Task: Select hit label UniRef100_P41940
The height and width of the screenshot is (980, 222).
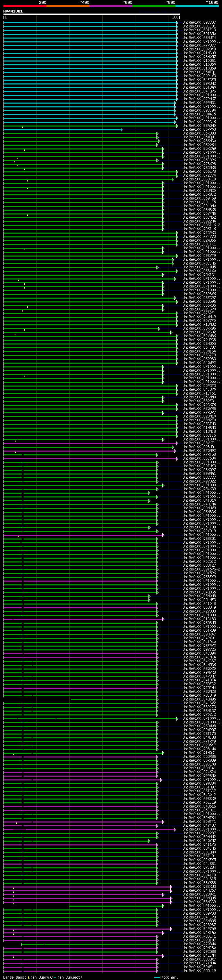Action: (199, 642)
